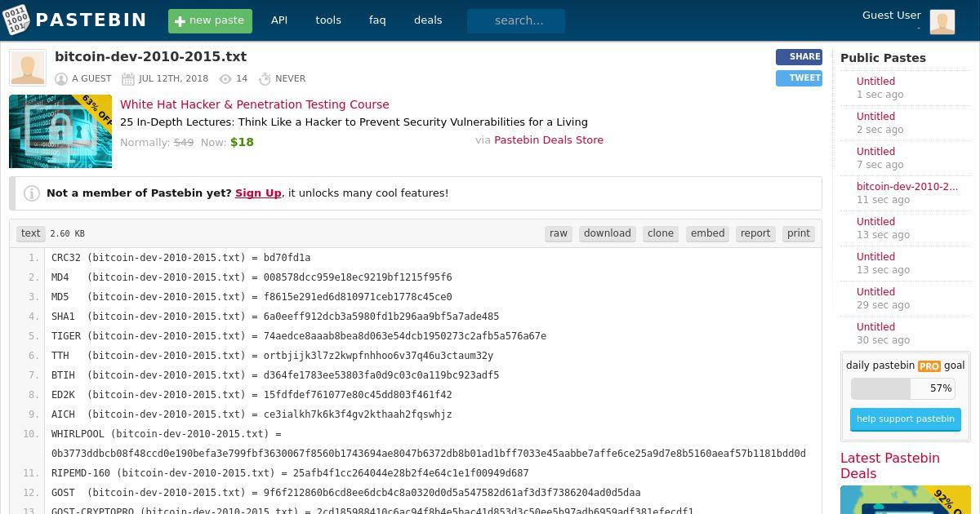The width and height of the screenshot is (980, 514).
Task: Click the Sign Up link
Action: pos(258,193)
